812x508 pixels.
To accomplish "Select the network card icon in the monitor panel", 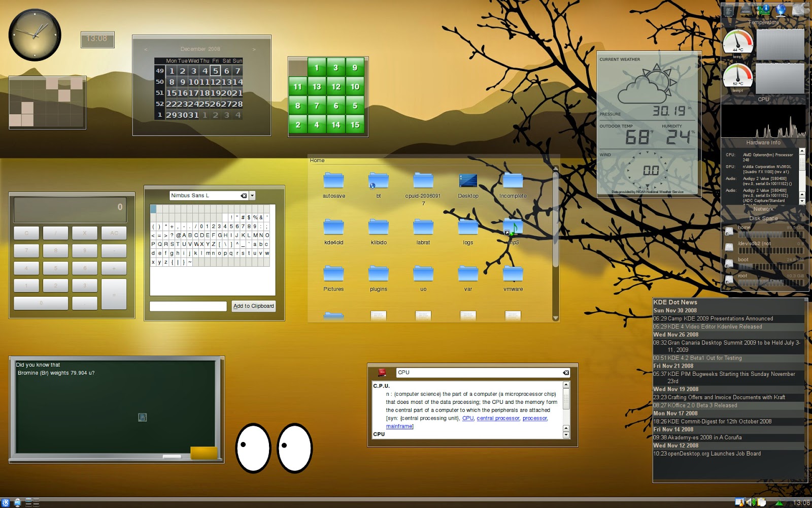I will point(764,10).
